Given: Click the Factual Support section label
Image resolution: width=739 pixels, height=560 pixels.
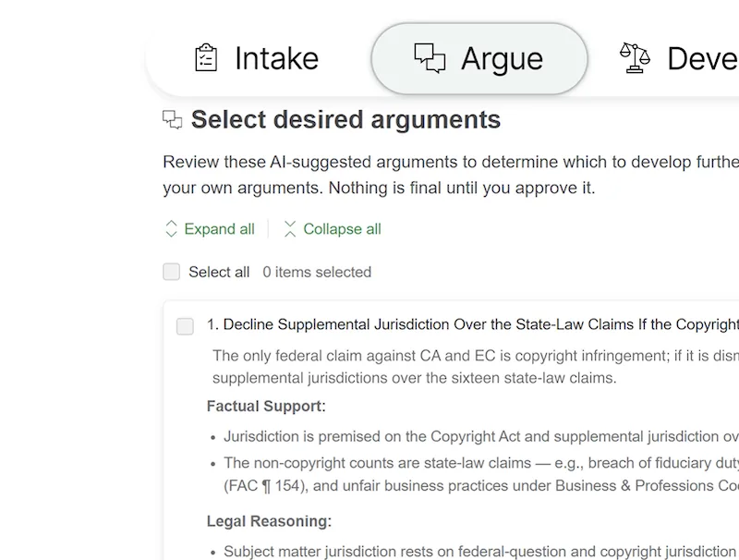Looking at the screenshot, I should coord(266,406).
